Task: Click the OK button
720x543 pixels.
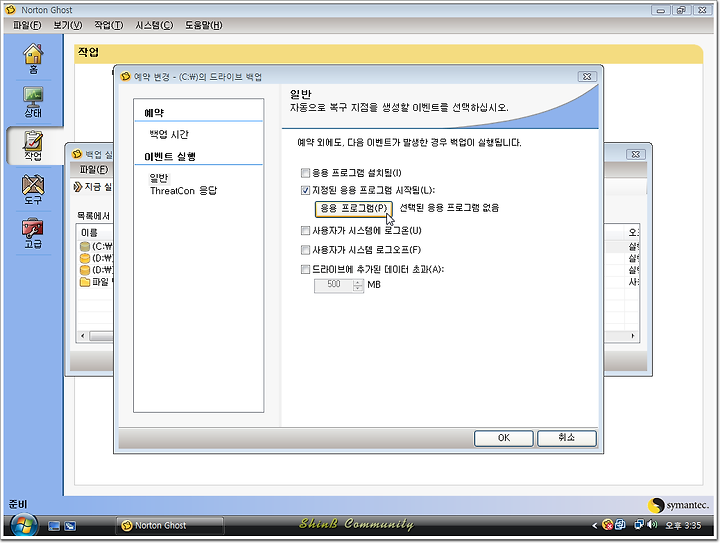Action: pos(504,438)
